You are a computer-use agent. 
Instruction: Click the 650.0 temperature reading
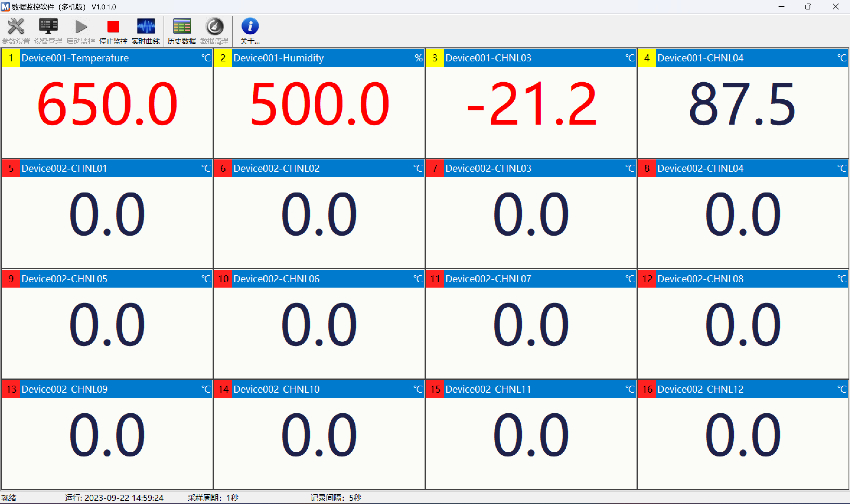pos(107,104)
